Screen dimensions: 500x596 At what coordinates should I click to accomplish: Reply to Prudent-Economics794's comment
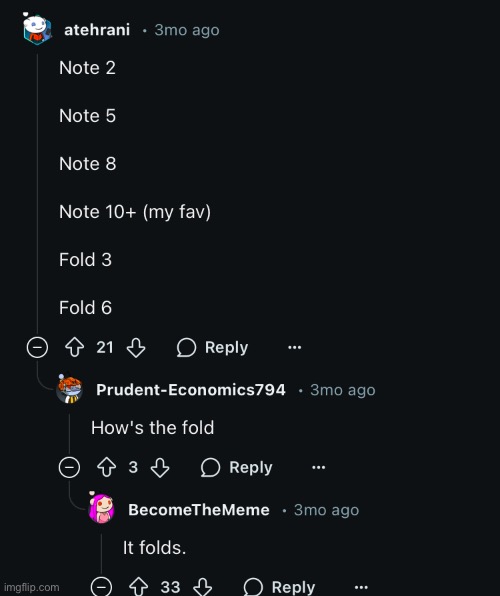(x=237, y=467)
